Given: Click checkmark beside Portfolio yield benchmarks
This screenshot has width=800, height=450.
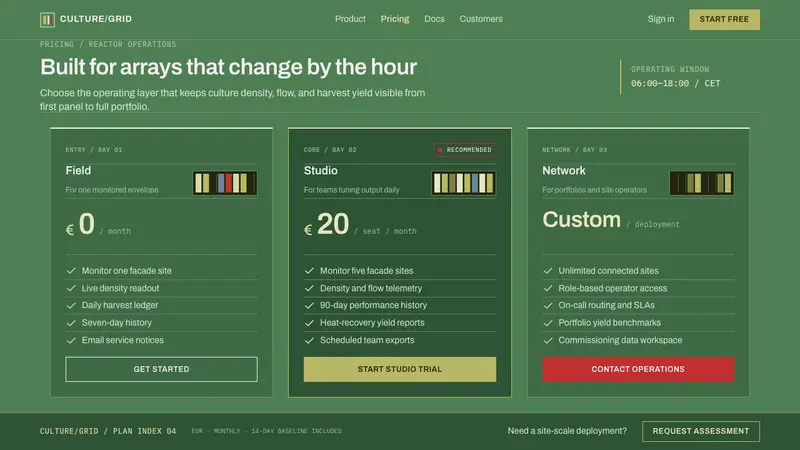Looking at the screenshot, I should point(548,323).
